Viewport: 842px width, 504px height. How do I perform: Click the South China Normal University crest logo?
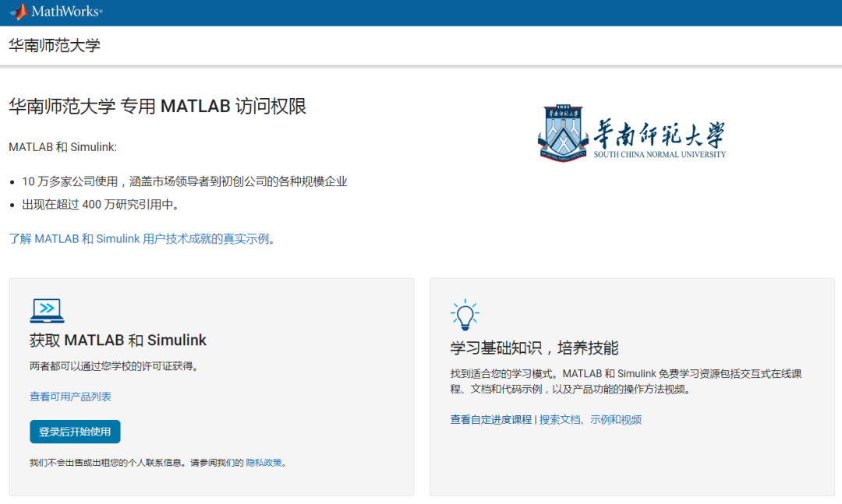point(563,133)
